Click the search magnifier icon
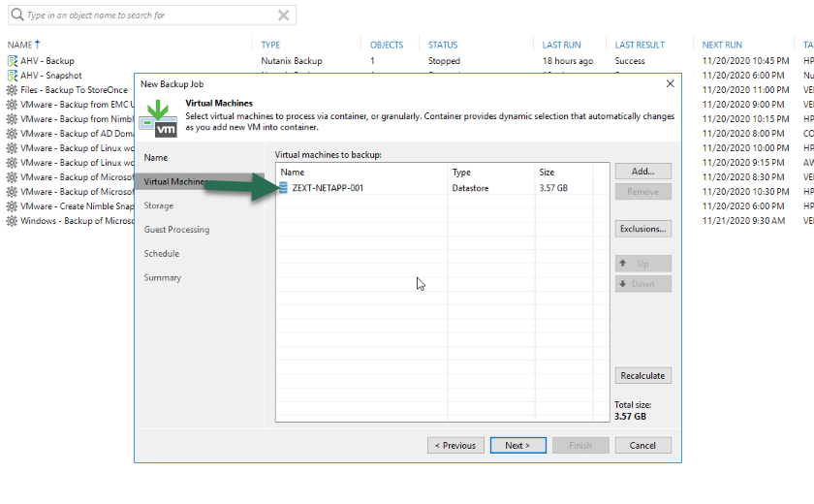 coord(17,15)
